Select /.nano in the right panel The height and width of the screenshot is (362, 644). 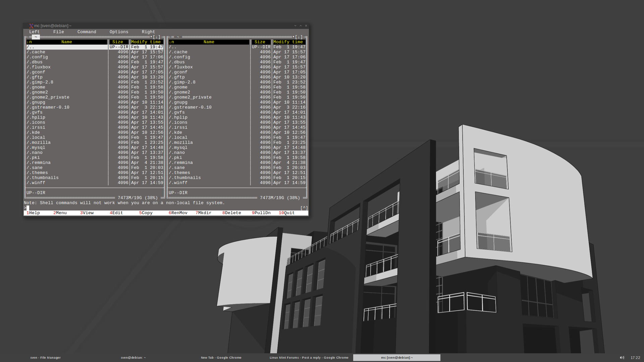pos(237,153)
